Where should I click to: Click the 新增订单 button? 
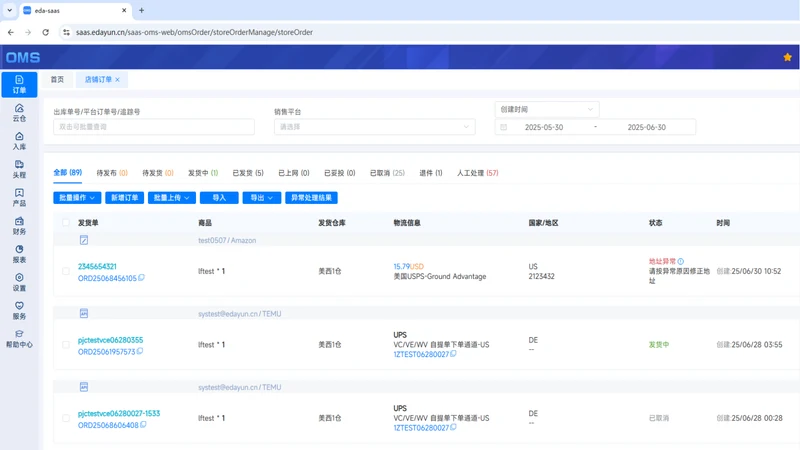[124, 197]
